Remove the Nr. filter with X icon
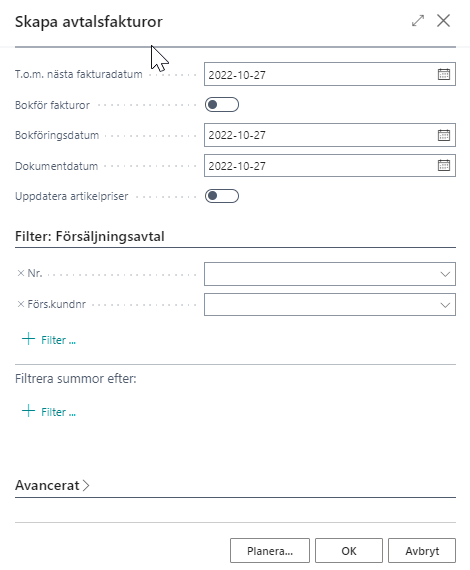Screen dimensions: 470x570 point(21,273)
